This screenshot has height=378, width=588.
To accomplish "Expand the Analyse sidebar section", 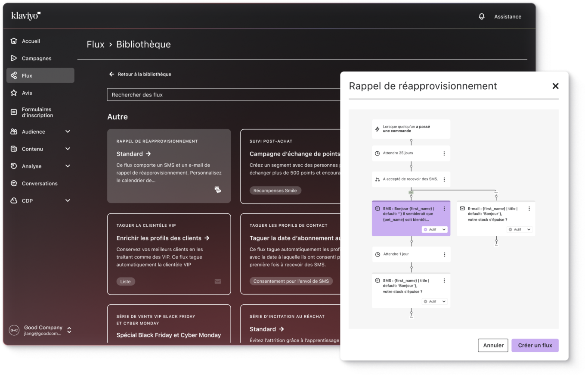I will tap(68, 166).
